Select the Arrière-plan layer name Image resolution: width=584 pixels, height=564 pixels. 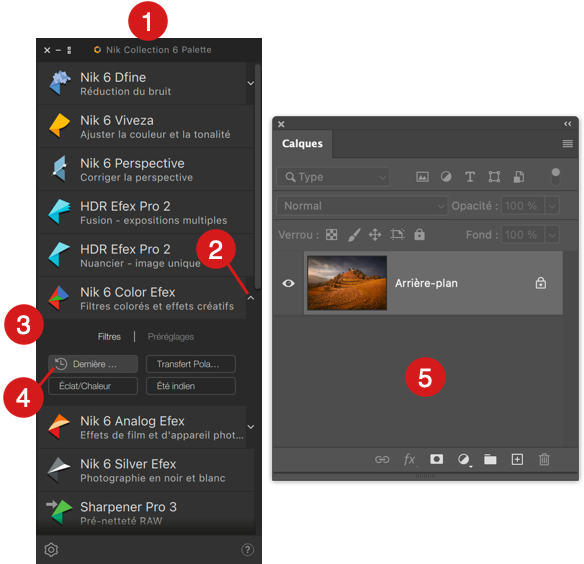[426, 283]
